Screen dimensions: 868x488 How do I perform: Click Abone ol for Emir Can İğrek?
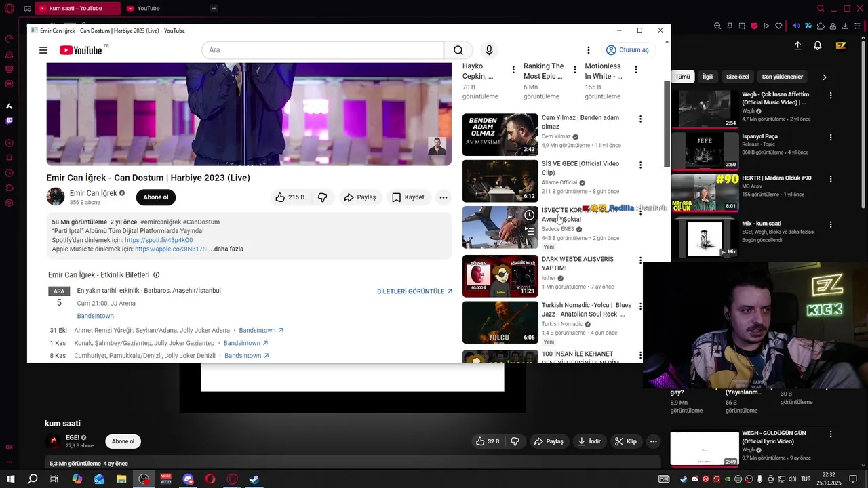pos(155,197)
